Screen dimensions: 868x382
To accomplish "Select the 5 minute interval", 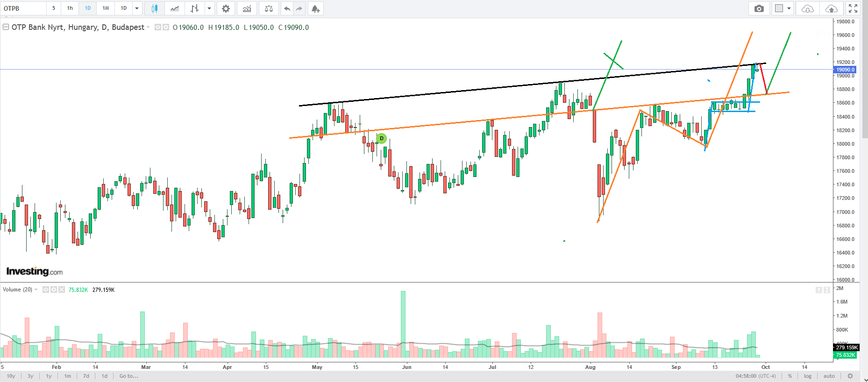I will (54, 8).
